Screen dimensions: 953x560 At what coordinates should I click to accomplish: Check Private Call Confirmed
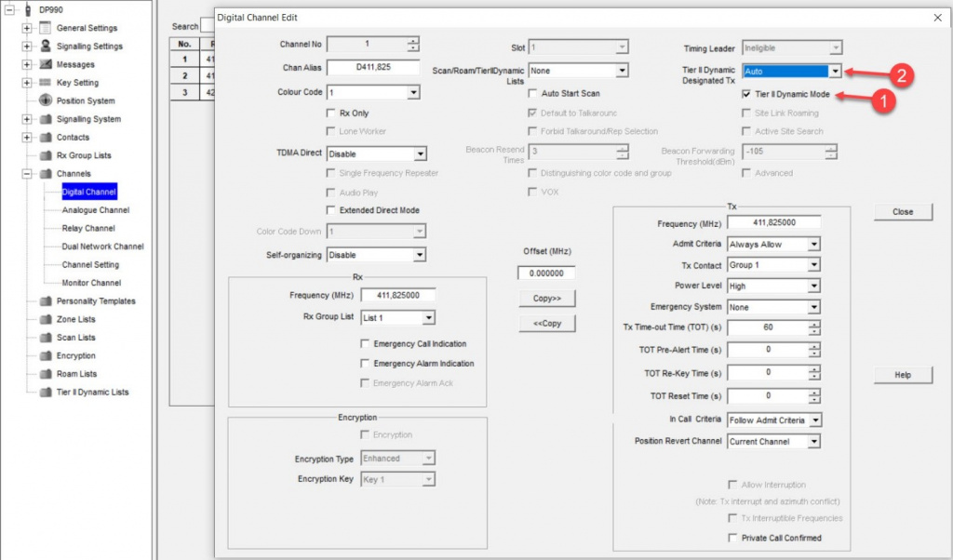pos(732,538)
